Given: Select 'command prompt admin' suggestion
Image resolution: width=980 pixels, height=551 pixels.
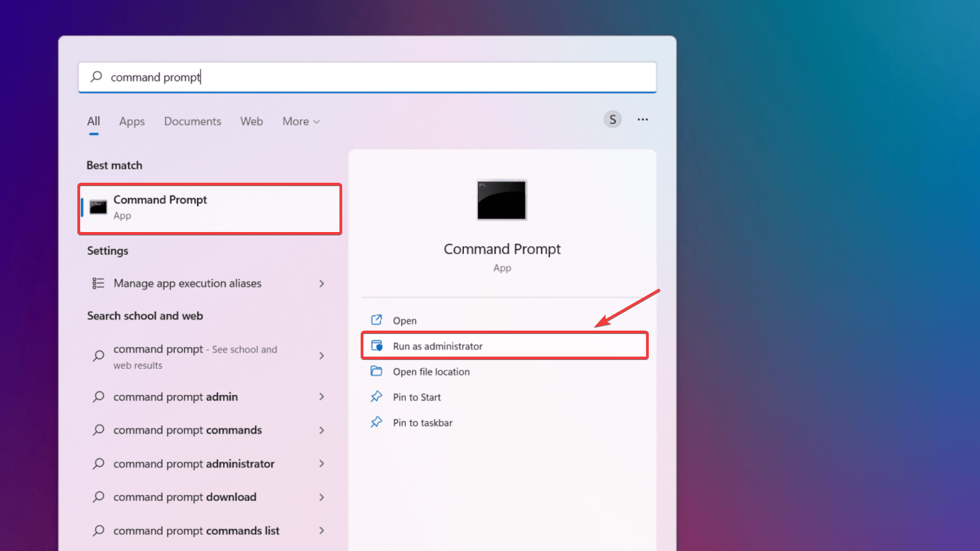Looking at the screenshot, I should [x=209, y=397].
